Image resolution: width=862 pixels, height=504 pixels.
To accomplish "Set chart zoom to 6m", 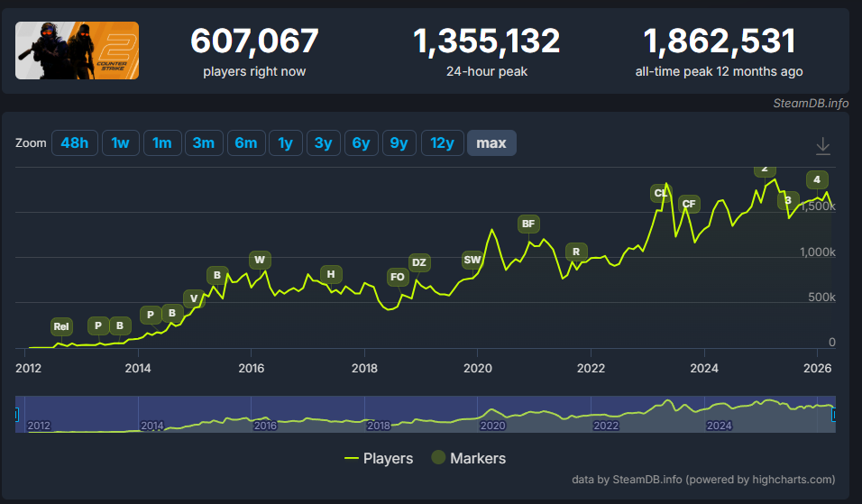I will click(x=246, y=142).
